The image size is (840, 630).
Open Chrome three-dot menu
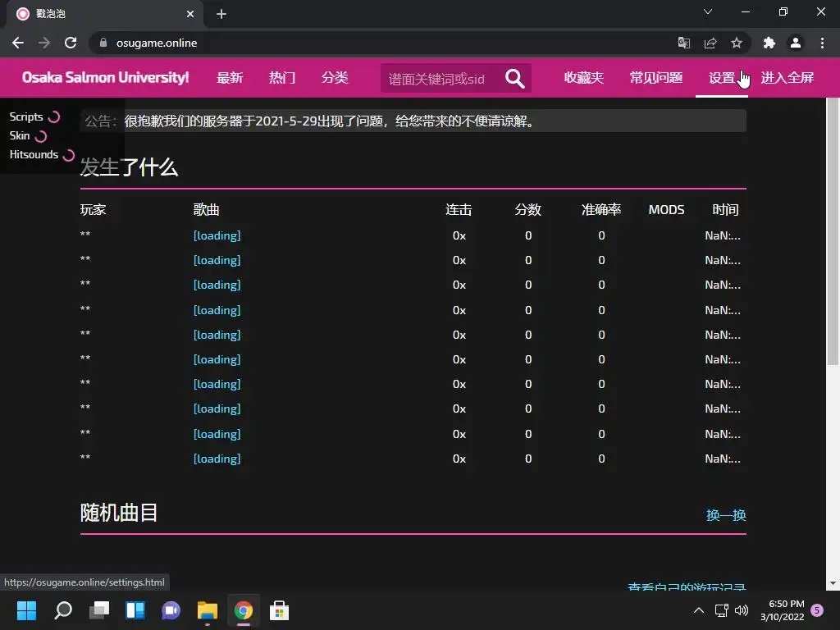(822, 43)
